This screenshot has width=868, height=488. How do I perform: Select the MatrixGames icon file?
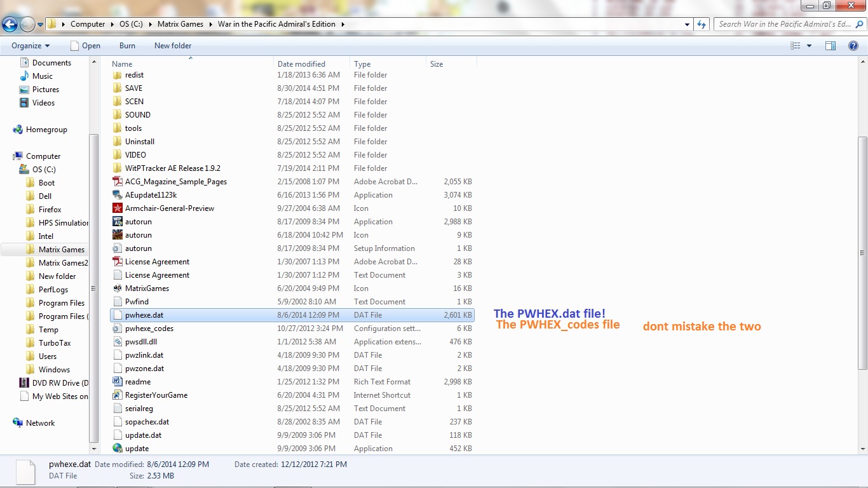pos(117,288)
